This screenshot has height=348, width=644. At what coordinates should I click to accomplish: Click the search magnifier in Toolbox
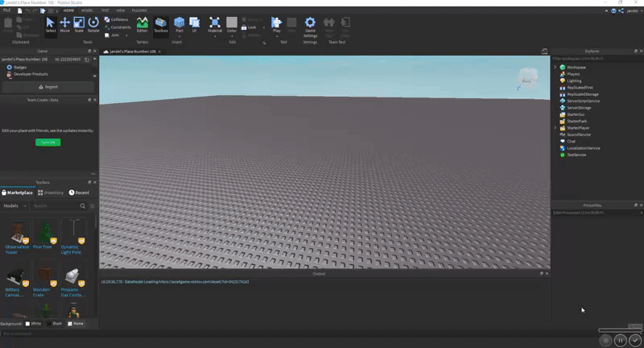(x=83, y=206)
